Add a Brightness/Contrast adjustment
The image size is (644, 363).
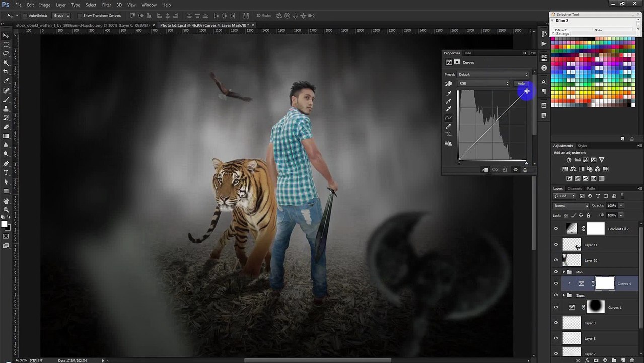[569, 160]
